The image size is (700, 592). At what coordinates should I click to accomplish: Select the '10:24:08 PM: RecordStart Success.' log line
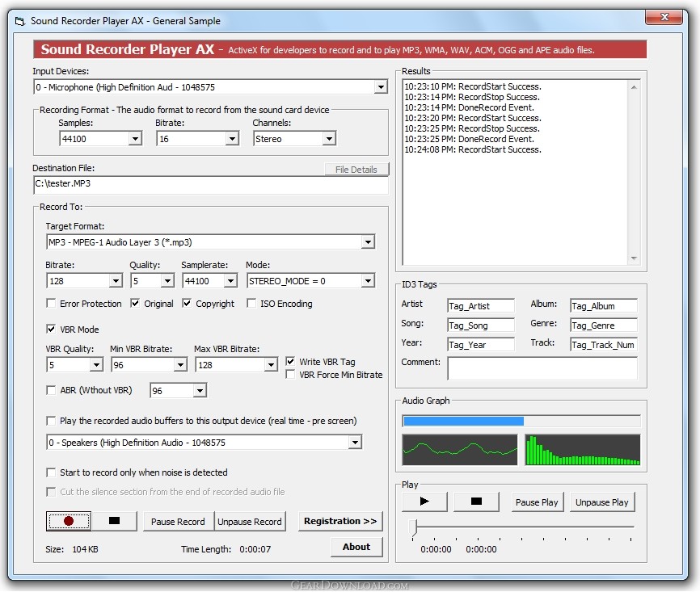[473, 149]
